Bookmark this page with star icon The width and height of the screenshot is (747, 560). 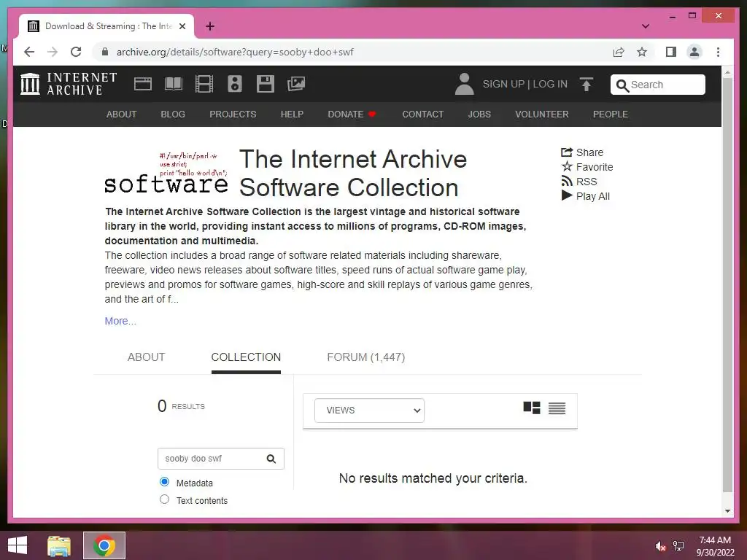pos(642,52)
